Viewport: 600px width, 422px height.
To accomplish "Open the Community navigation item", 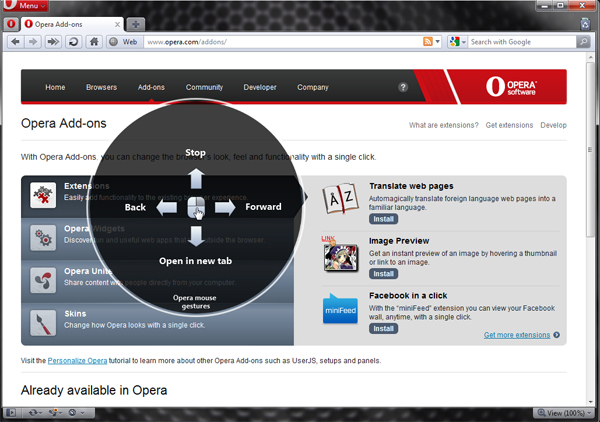I will coord(204,87).
